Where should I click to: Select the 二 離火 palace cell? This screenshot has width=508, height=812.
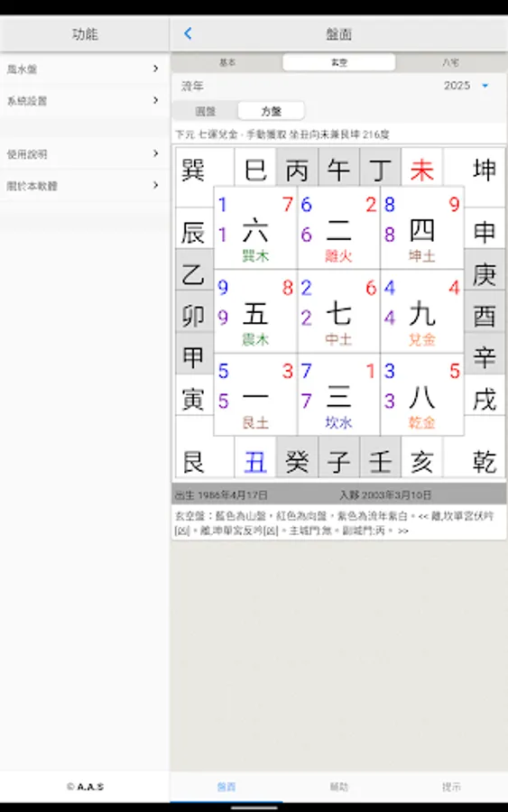tap(338, 228)
